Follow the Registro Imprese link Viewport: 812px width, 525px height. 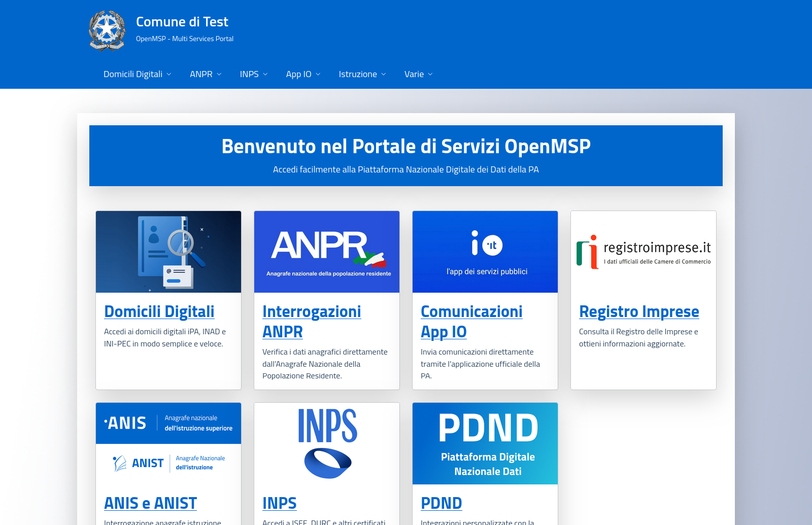click(x=639, y=311)
